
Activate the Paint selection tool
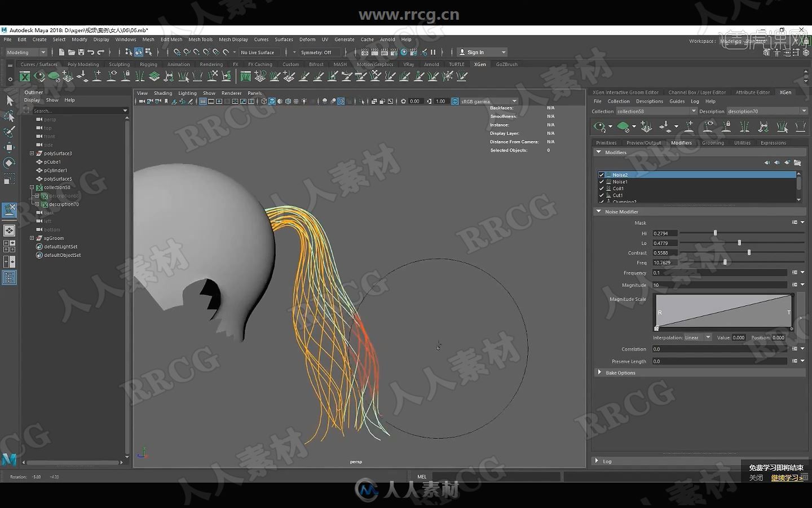[10, 132]
